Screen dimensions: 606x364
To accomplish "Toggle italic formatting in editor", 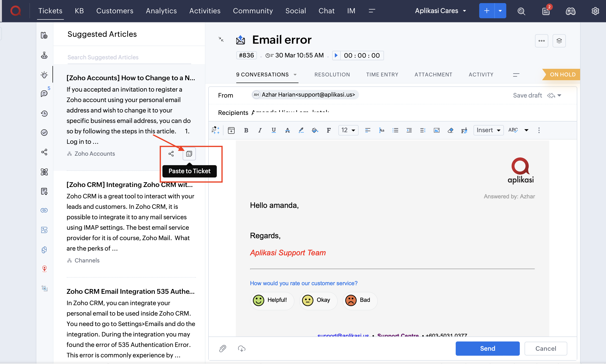I will tap(260, 130).
